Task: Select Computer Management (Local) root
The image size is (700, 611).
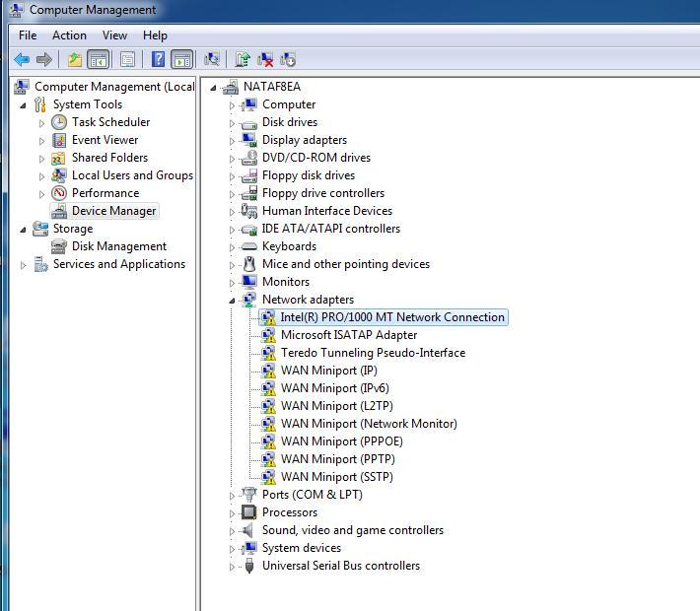Action: [x=114, y=87]
